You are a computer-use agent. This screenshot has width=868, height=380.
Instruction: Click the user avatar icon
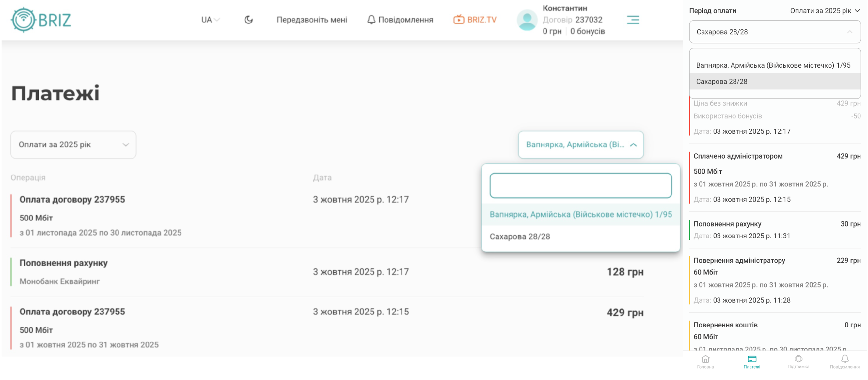click(x=527, y=20)
